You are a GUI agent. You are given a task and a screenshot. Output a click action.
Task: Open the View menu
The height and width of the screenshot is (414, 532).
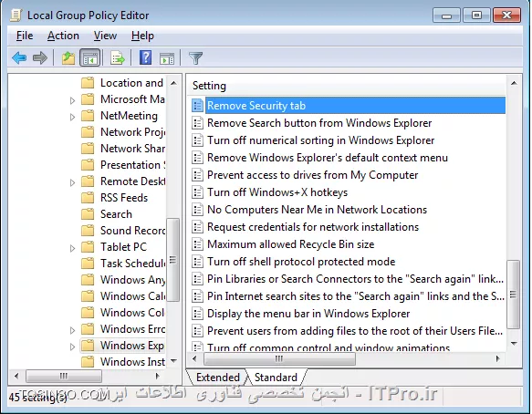(x=105, y=36)
